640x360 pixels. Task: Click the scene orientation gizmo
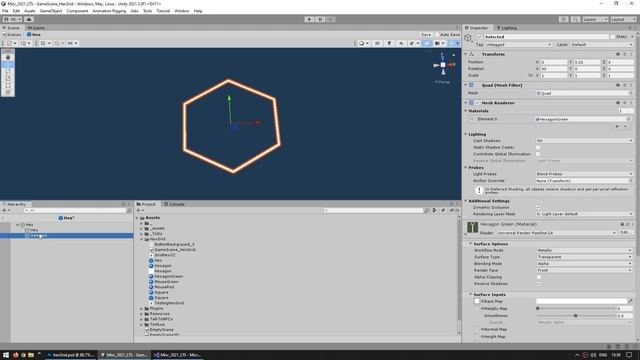tap(443, 65)
